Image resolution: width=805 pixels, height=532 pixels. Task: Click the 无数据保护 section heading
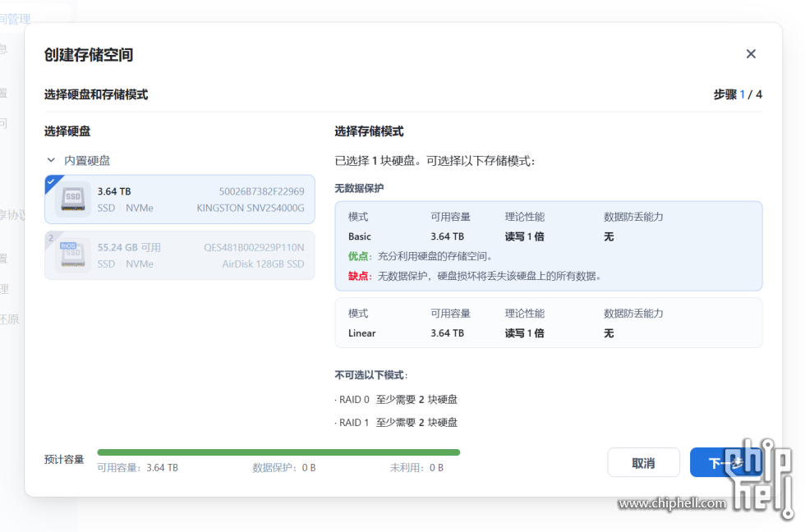pyautogui.click(x=359, y=188)
